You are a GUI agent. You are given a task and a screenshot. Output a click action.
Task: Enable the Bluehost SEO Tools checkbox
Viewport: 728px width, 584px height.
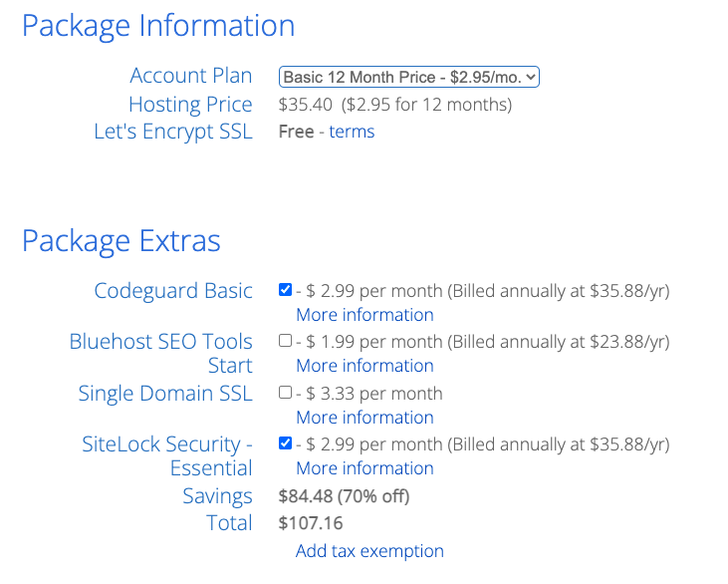286,341
